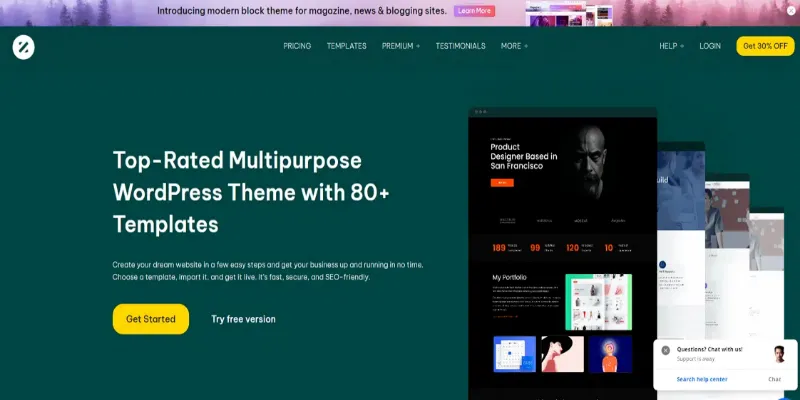Viewport: 800px width, 400px height.
Task: Click the LOGIN link
Action: pos(710,46)
